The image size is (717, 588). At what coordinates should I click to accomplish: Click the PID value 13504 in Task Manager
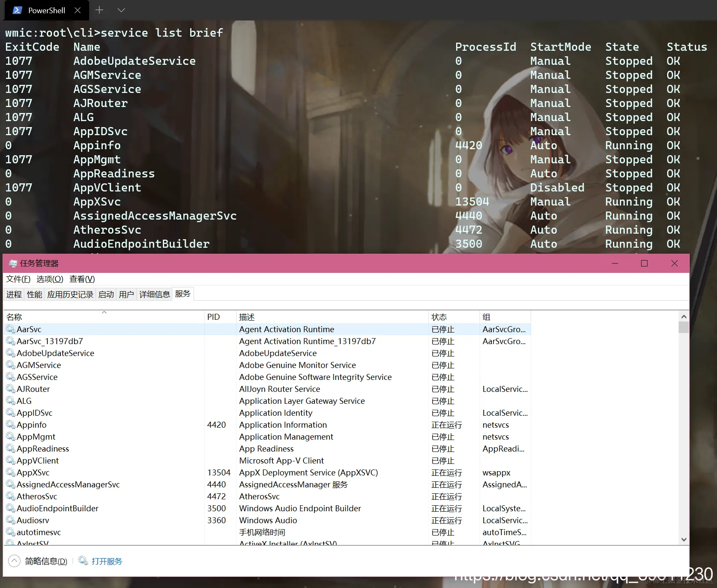click(x=219, y=472)
